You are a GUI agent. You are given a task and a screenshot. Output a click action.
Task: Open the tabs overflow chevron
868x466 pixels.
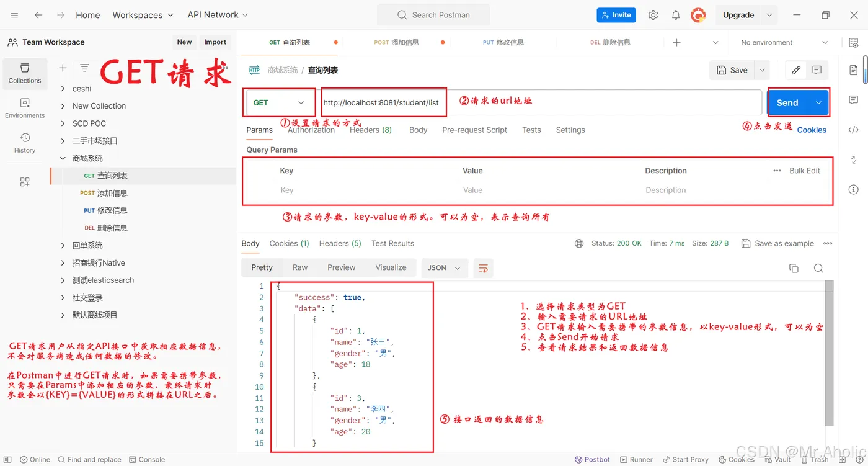pyautogui.click(x=715, y=42)
